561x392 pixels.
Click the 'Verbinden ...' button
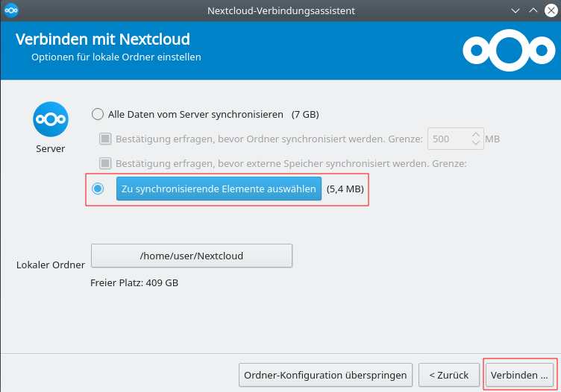(519, 375)
